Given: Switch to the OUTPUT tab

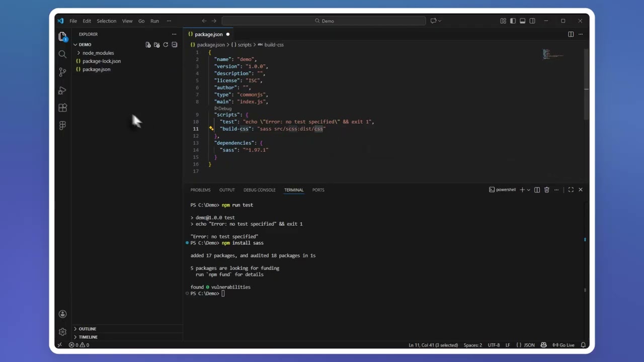Looking at the screenshot, I should (x=227, y=190).
